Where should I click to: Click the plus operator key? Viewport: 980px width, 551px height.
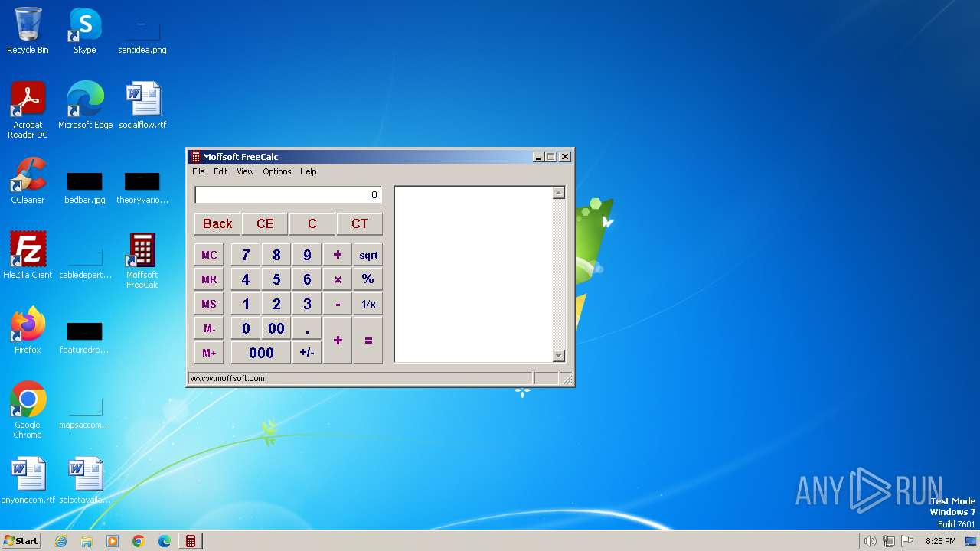338,341
